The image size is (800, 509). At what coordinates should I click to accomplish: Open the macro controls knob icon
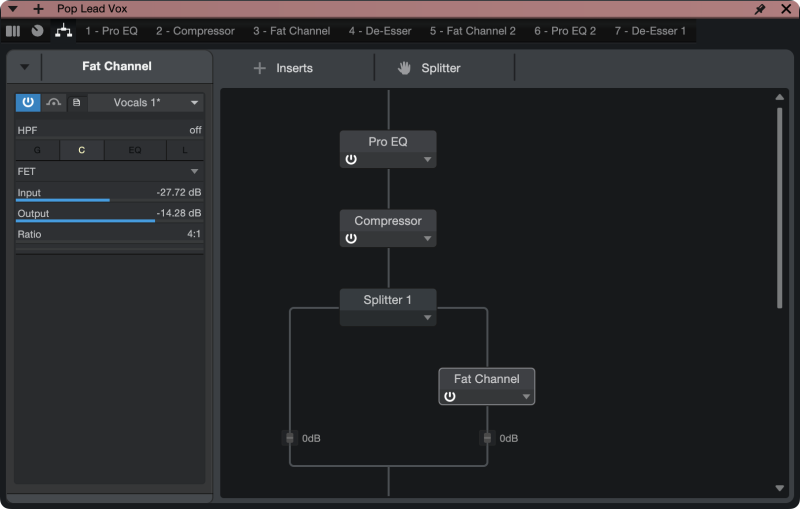37,31
